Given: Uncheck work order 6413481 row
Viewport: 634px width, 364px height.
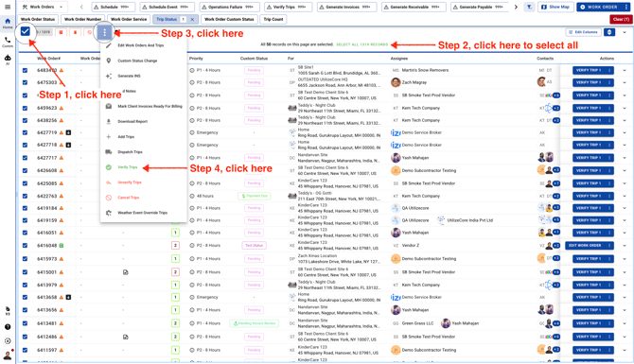Looking at the screenshot, I should click(25, 323).
